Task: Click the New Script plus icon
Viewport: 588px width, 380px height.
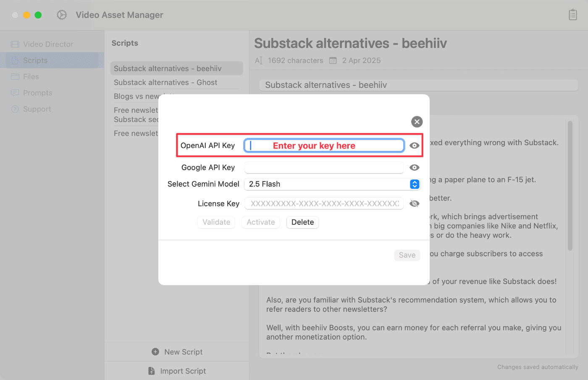Action: click(x=155, y=352)
